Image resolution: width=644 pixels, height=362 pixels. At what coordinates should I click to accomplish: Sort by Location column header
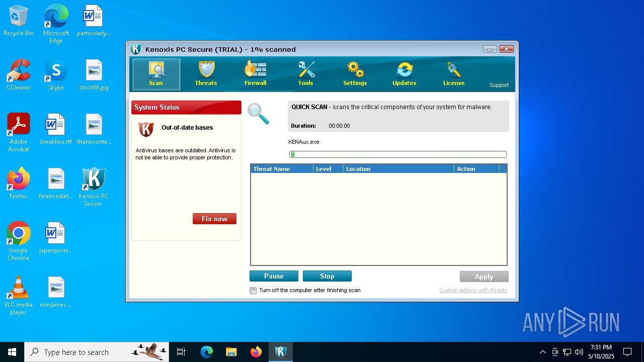398,169
